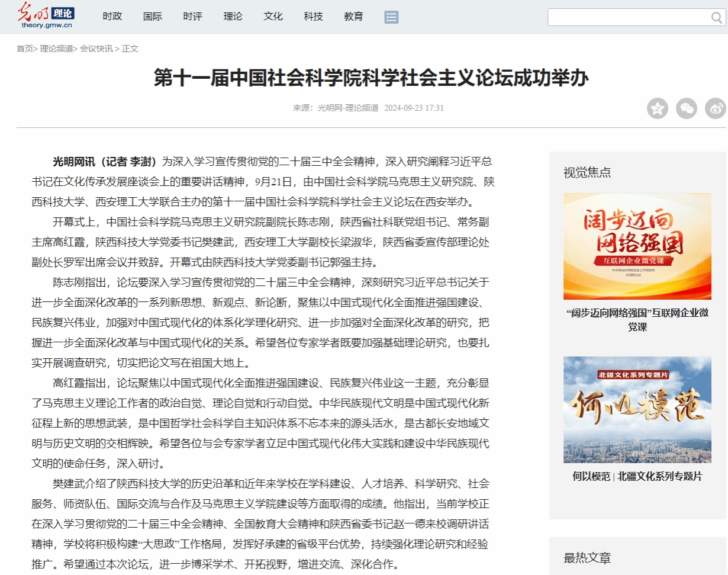Select the 时评 menu item
Viewport: 728px width, 575px height.
[x=192, y=17]
